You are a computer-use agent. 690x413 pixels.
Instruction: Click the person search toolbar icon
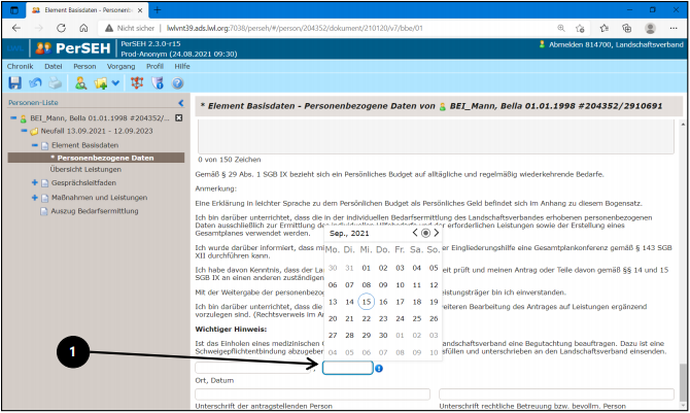tap(81, 83)
